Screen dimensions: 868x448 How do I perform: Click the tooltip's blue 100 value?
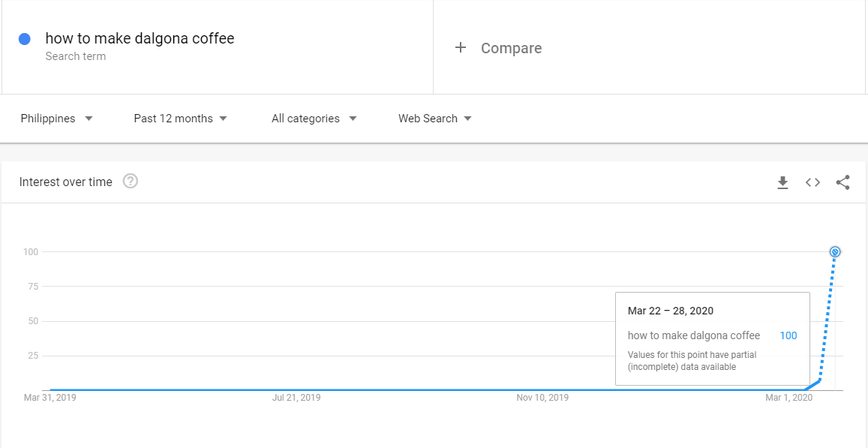pyautogui.click(x=788, y=335)
